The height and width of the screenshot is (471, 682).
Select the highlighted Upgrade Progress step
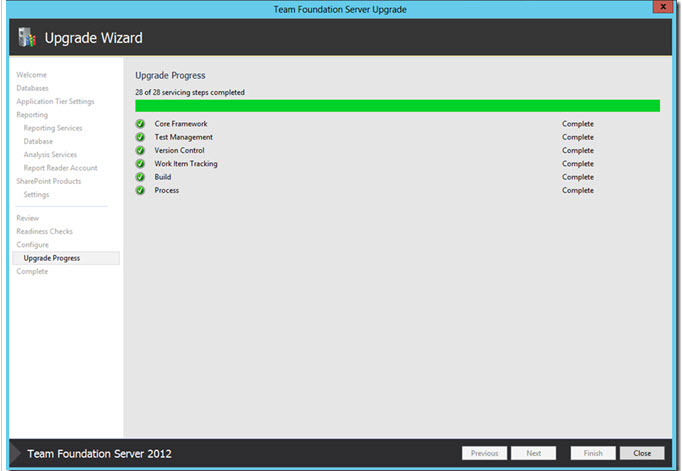(x=66, y=258)
